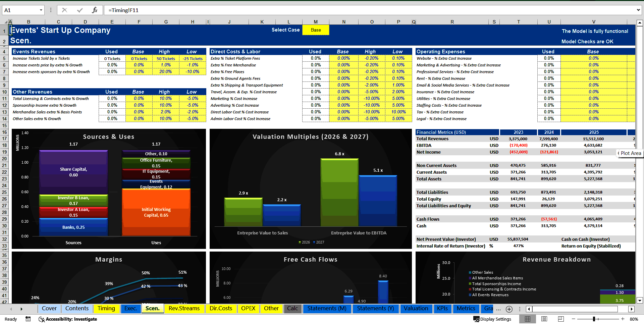Click the Share Capital bar segment
This screenshot has height=324, width=644.
tap(73, 172)
